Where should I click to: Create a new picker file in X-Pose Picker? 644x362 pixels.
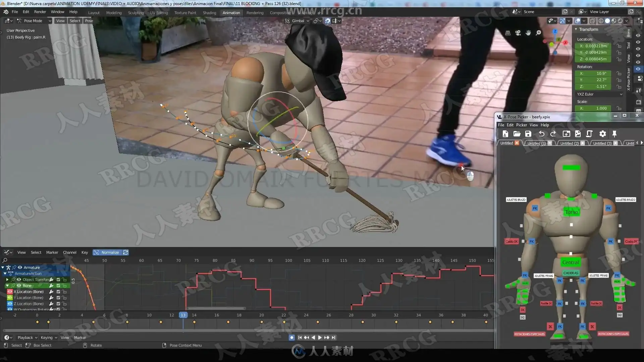(x=505, y=134)
